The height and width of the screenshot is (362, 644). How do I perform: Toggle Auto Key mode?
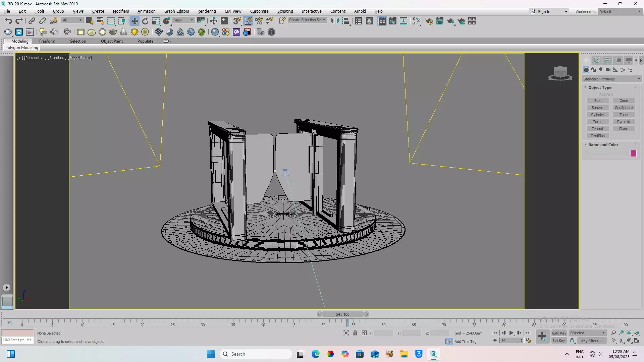559,333
